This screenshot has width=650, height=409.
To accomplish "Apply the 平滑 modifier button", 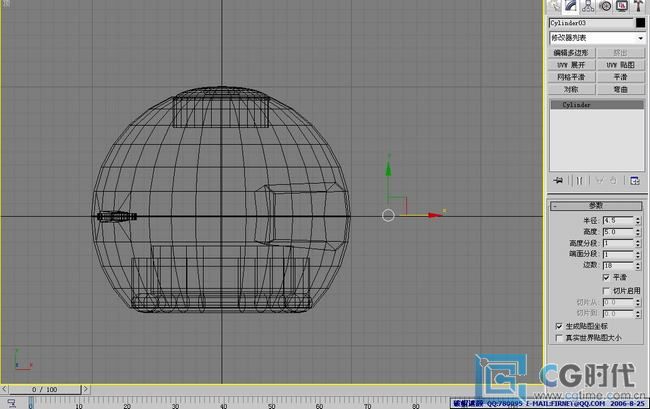I will tap(621, 77).
